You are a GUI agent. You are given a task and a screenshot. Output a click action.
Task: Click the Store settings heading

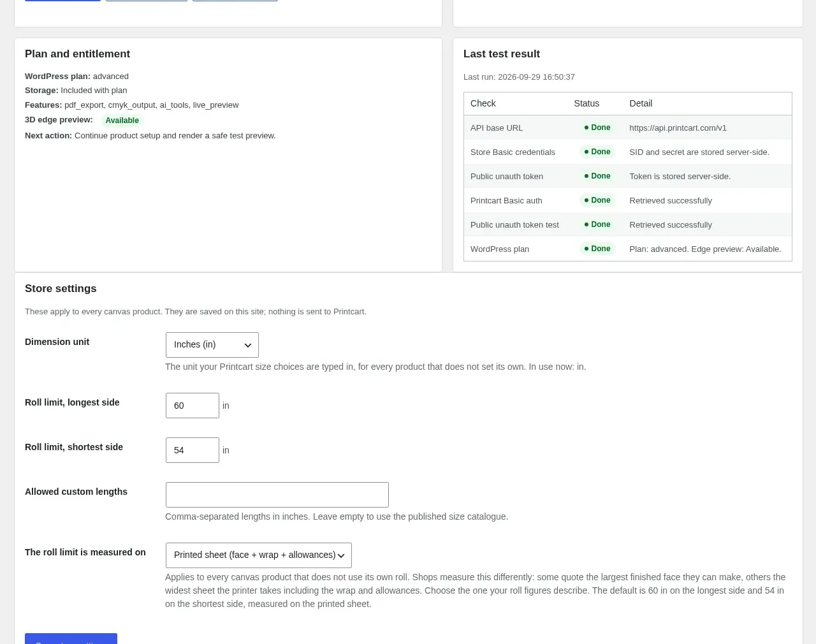61,288
